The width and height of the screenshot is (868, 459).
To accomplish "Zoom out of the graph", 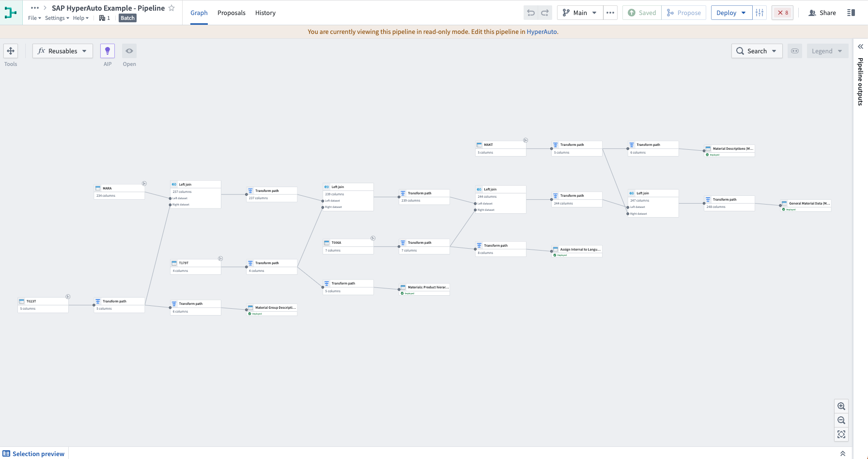I will pos(841,420).
